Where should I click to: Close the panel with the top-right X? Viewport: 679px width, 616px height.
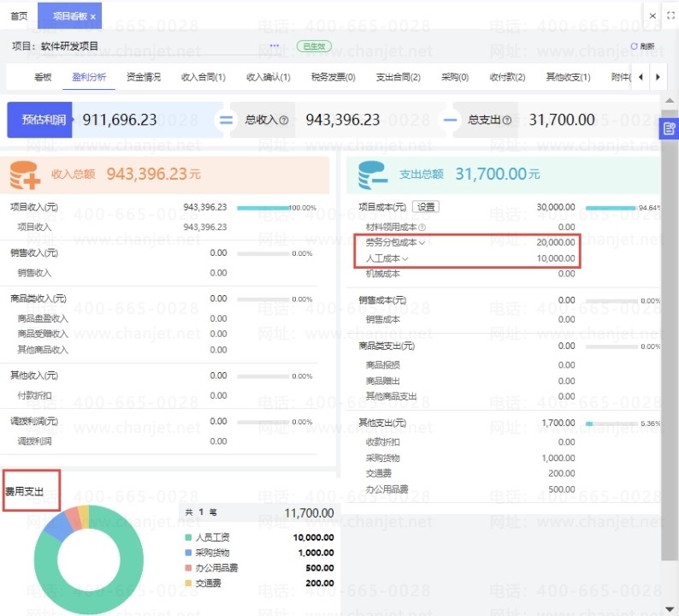(652, 16)
